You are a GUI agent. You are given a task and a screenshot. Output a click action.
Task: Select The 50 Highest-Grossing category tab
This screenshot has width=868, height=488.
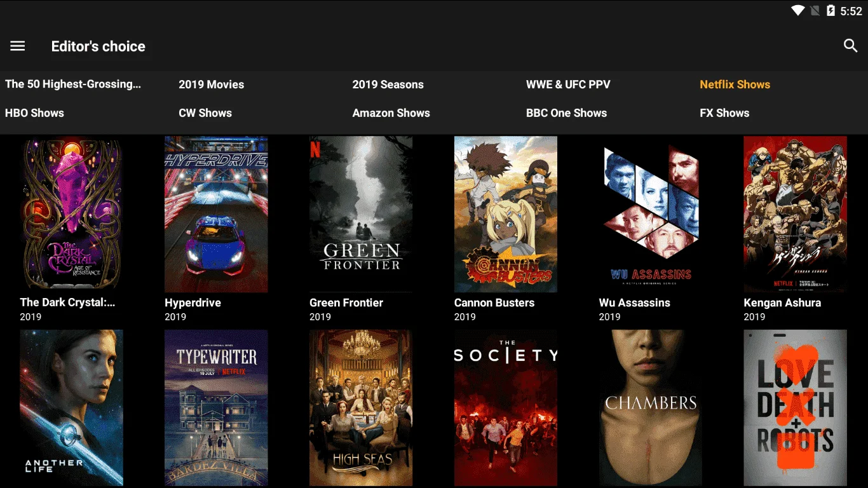[x=73, y=84]
